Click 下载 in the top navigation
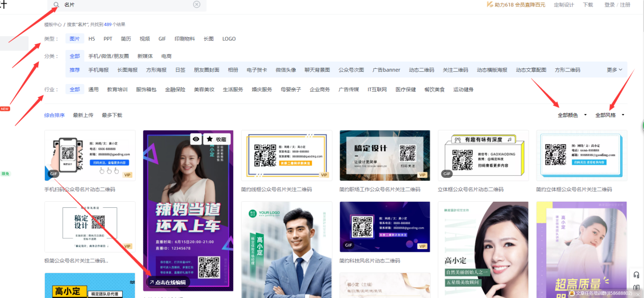The width and height of the screenshot is (644, 298). coord(588,5)
